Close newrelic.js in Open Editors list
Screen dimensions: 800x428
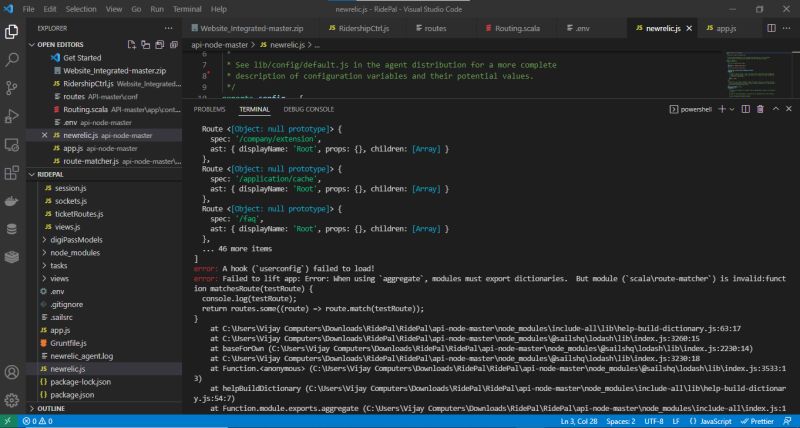coord(44,135)
